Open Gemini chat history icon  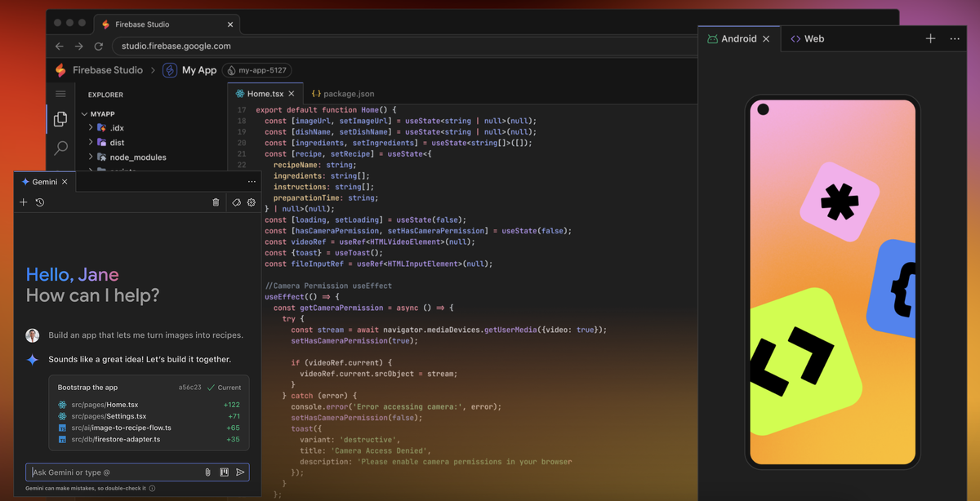pos(40,202)
